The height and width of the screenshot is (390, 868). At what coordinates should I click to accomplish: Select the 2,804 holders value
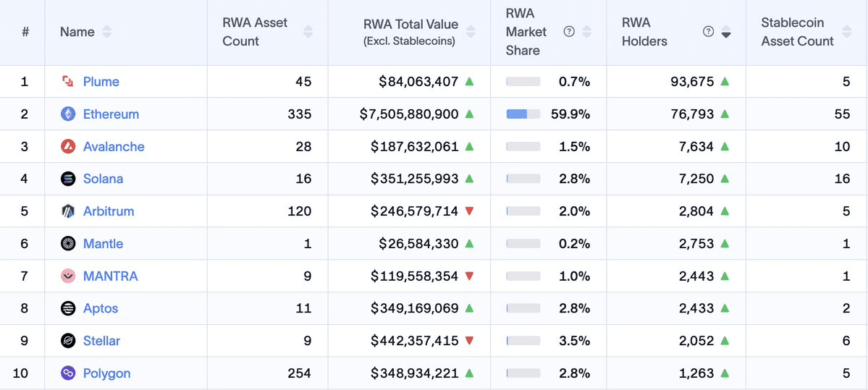[x=696, y=211]
